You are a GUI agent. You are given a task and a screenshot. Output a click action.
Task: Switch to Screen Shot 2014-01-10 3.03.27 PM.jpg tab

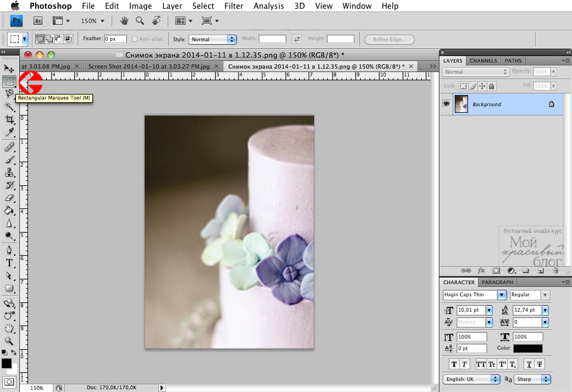tap(149, 67)
